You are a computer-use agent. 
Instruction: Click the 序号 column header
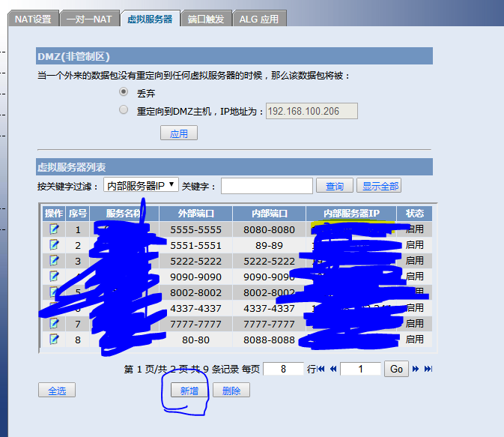(77, 214)
